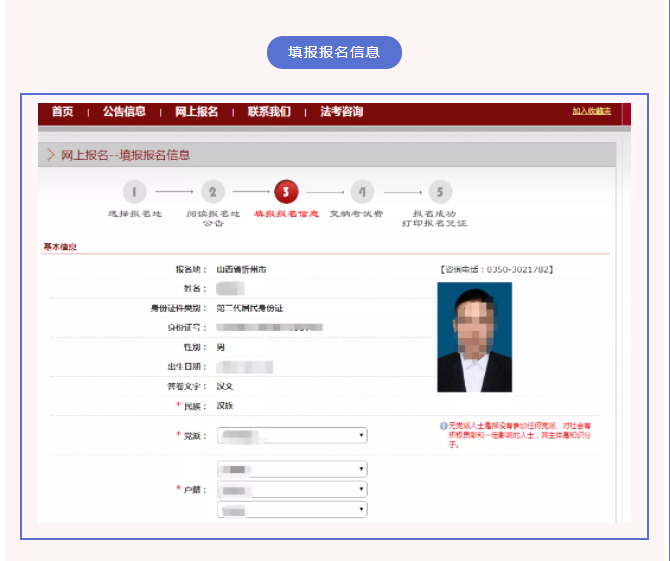The height and width of the screenshot is (561, 670).
Task: Open the 联系我们 menu item
Action: click(269, 112)
